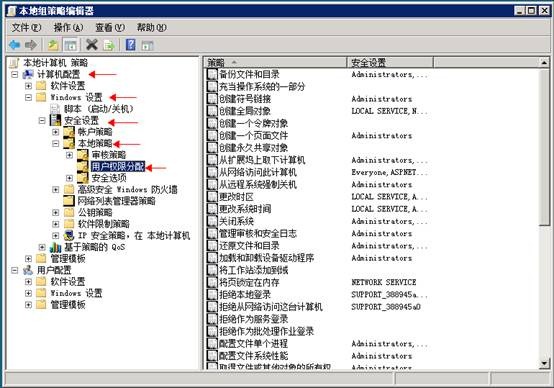This screenshot has height=388, width=554.
Task: Expand the 高级安全 Windows 防火墙 node
Action: 55,189
